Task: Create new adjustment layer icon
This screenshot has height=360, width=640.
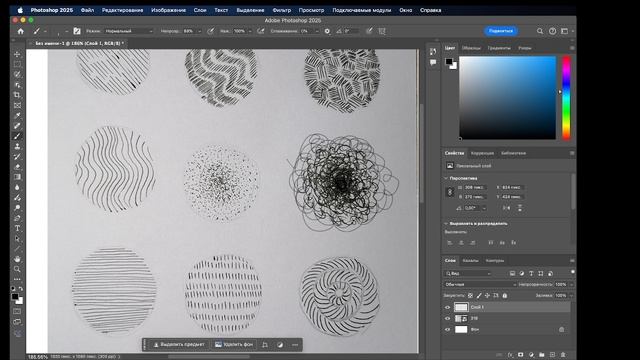Action: pyautogui.click(x=531, y=355)
